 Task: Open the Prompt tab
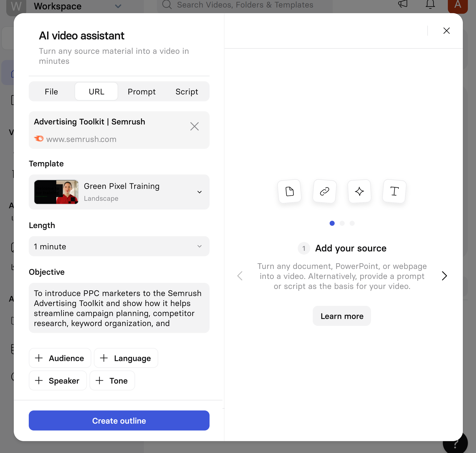[x=141, y=92]
